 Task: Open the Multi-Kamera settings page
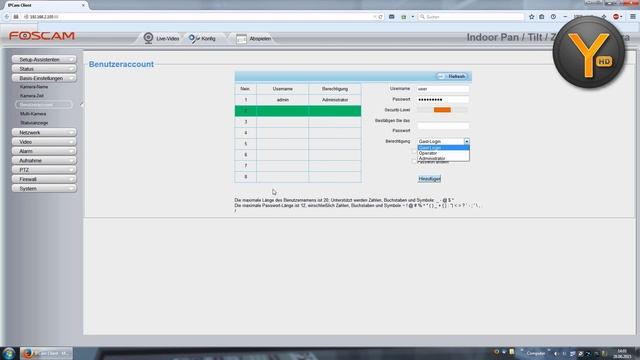[x=33, y=114]
